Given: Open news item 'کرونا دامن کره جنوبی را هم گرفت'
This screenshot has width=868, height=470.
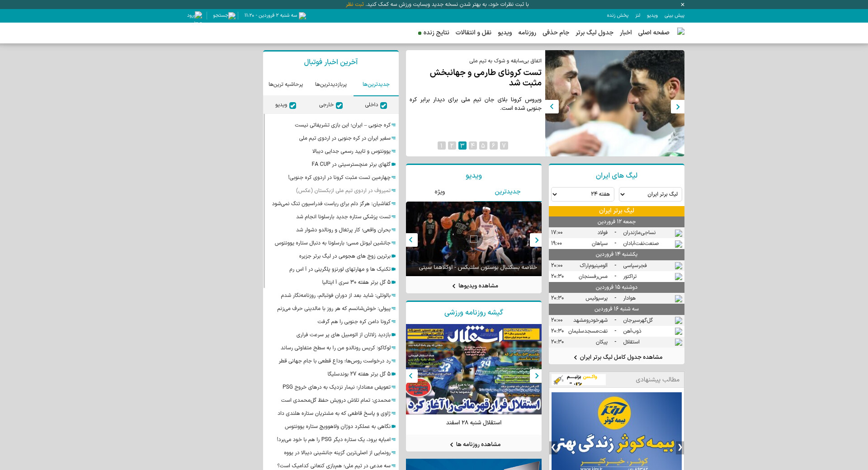Looking at the screenshot, I should click(x=354, y=322).
